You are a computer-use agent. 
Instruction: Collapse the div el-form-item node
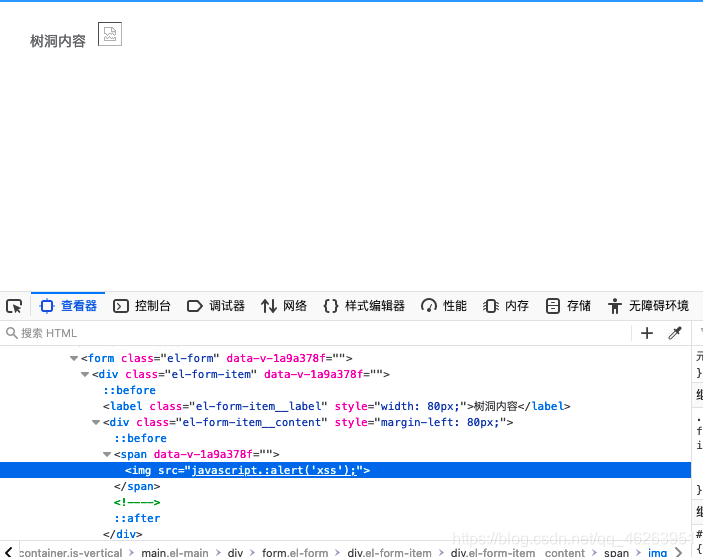[85, 374]
